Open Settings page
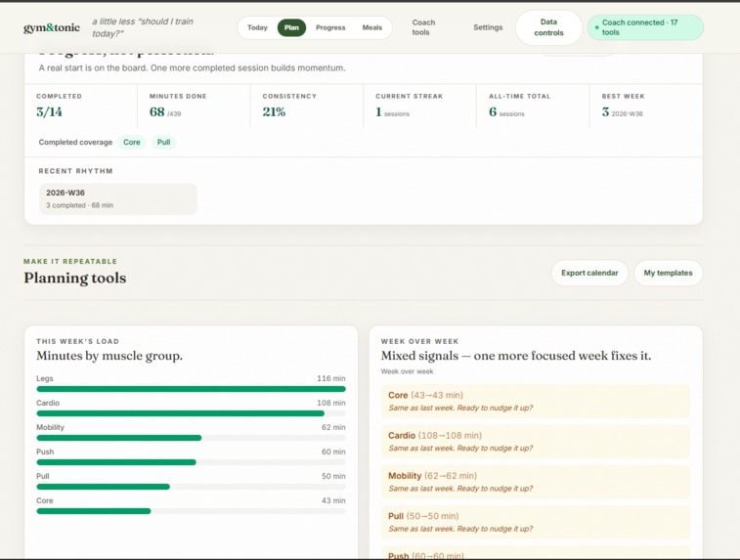 tap(488, 27)
